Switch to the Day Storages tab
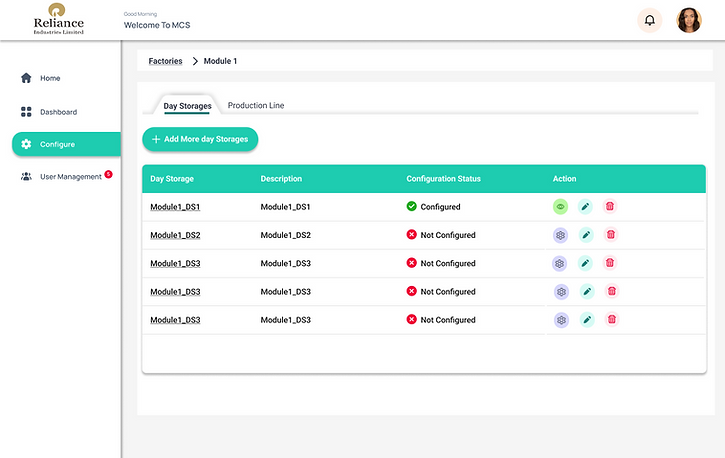This screenshot has width=725, height=458. click(187, 106)
